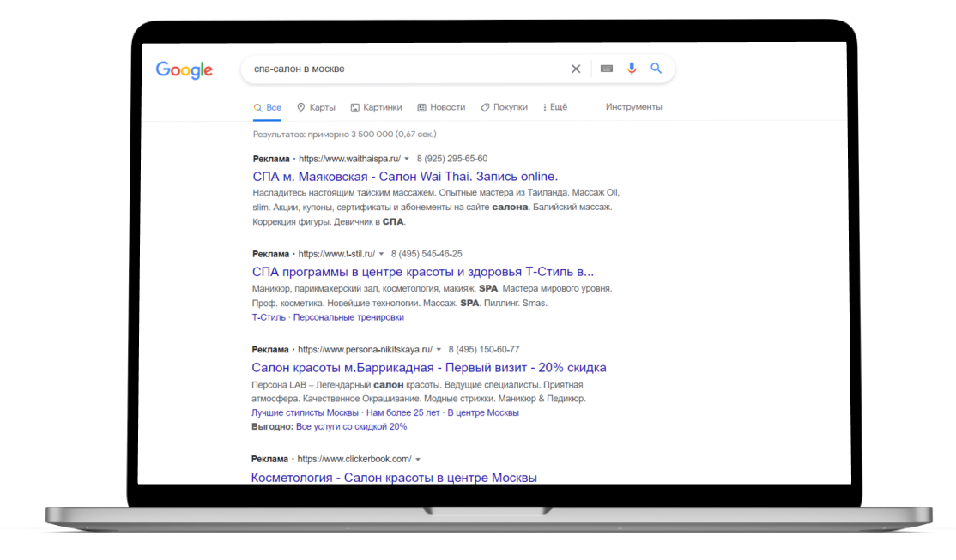This screenshot has height=560, width=956.
Task: Click the 'Результатов: примерно 3 500 000' stats text
Action: pyautogui.click(x=344, y=134)
